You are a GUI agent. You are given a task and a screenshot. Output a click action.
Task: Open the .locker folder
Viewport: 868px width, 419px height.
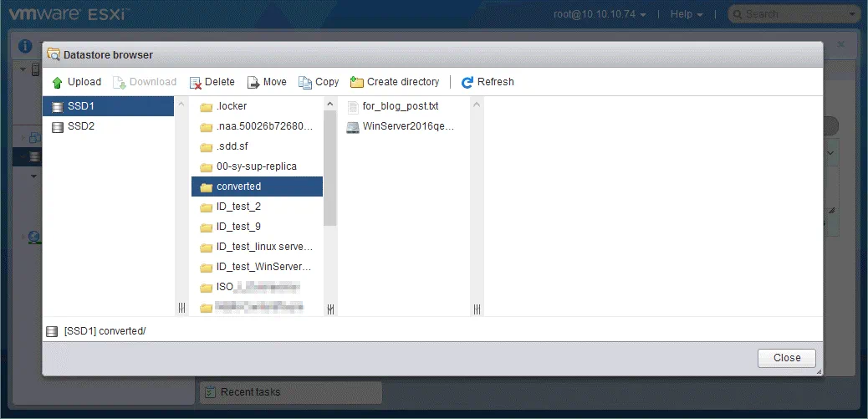click(231, 106)
